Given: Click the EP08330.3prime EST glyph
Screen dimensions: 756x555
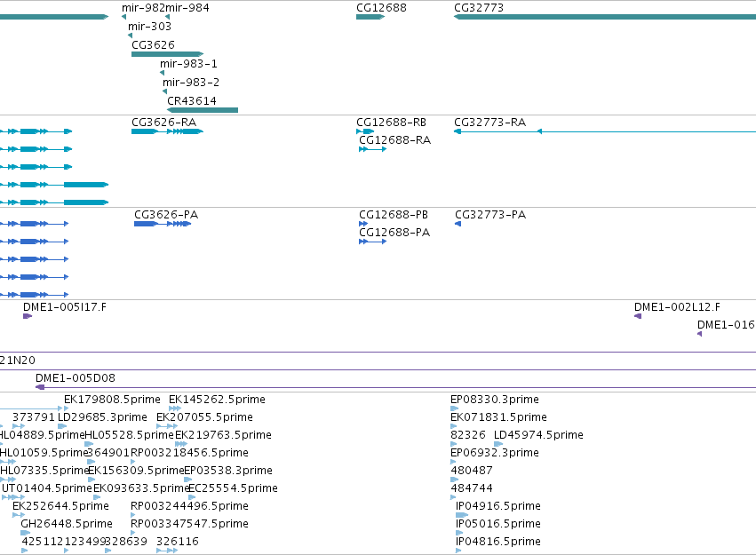Looking at the screenshot, I should coord(454,408).
